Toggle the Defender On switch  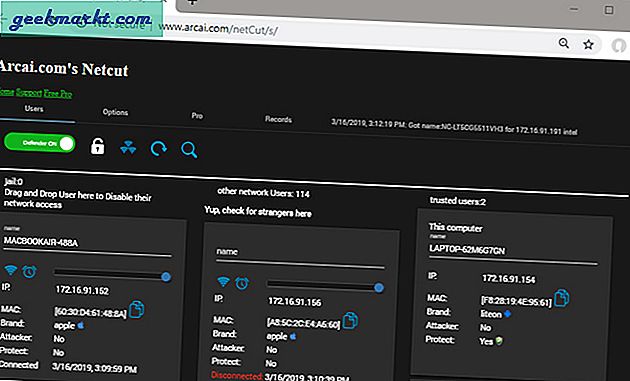(x=40, y=143)
